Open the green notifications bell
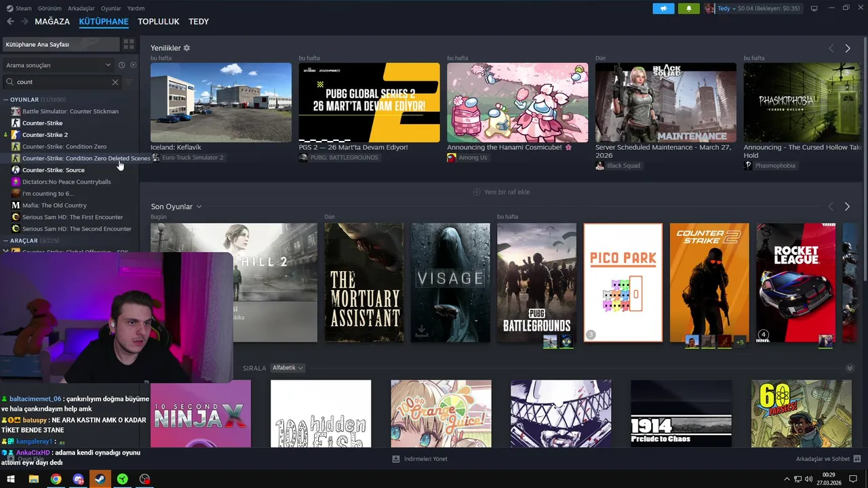The height and width of the screenshot is (488, 868). (x=689, y=8)
